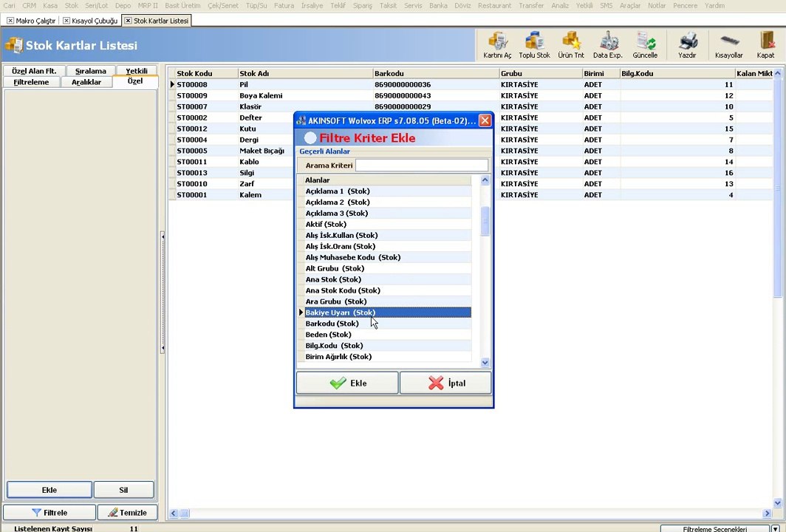Image resolution: width=786 pixels, height=532 pixels.
Task: Select 'Barkodu (Stok)' field row
Action: coord(388,324)
